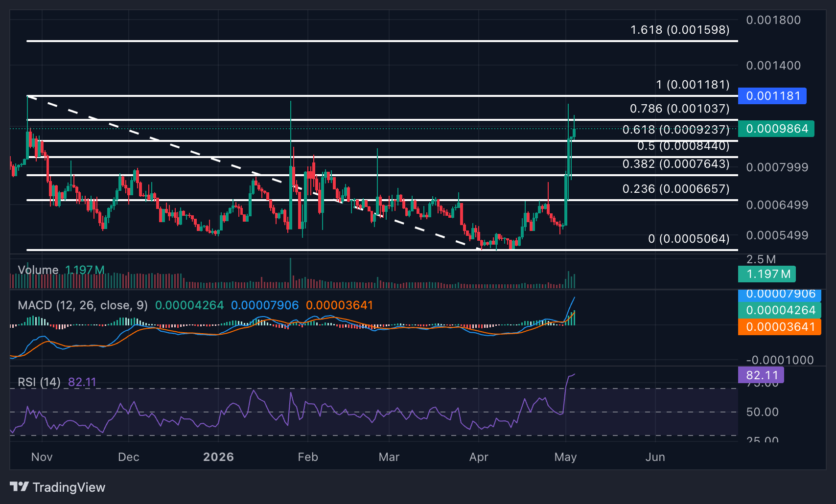Click the green 1.197 M volume tag

coord(767,274)
